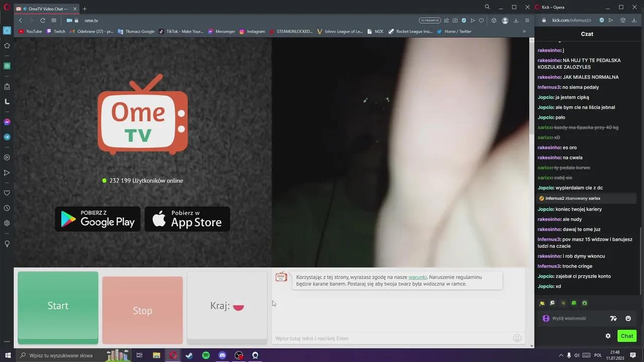The height and width of the screenshot is (362, 644).
Task: Open the Instagram bookmark
Action: [252, 31]
